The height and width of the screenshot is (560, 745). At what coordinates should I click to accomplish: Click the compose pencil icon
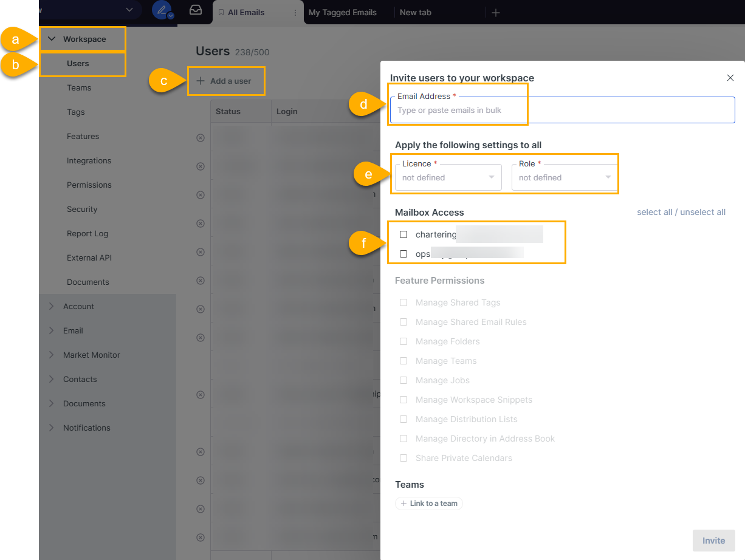pos(161,10)
